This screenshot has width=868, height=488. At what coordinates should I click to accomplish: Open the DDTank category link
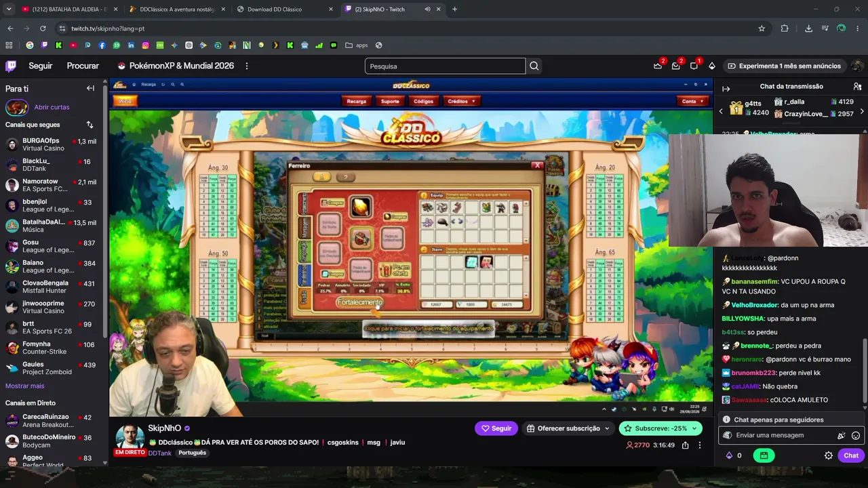click(159, 453)
